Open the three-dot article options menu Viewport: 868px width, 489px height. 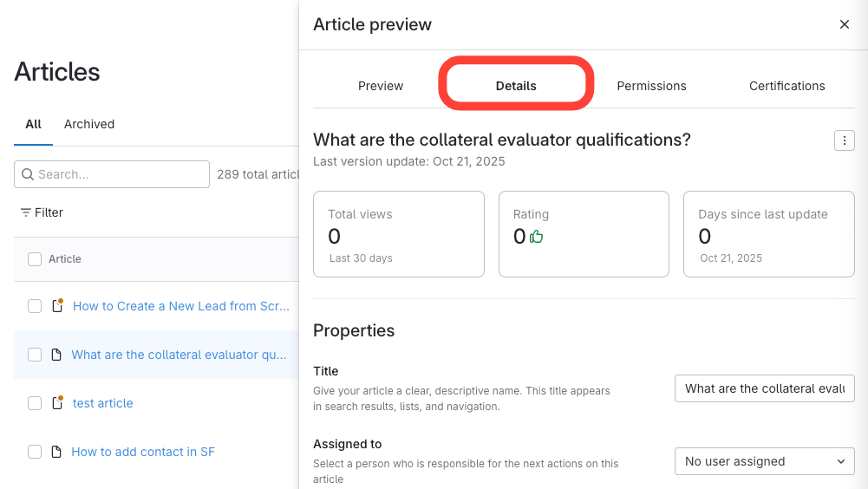tap(844, 140)
